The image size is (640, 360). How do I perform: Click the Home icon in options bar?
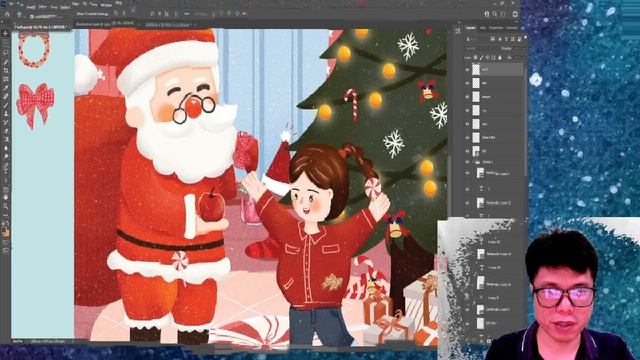tap(7, 14)
